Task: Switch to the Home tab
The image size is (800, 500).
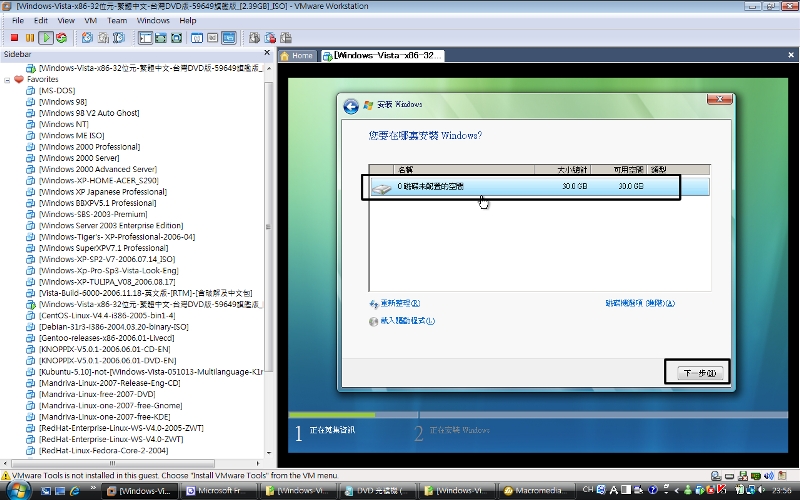Action: point(297,56)
